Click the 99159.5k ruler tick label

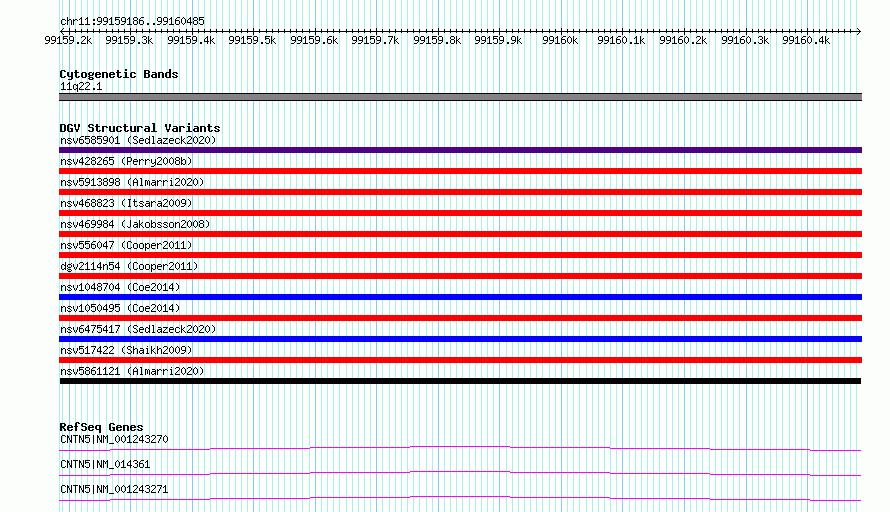252,40
